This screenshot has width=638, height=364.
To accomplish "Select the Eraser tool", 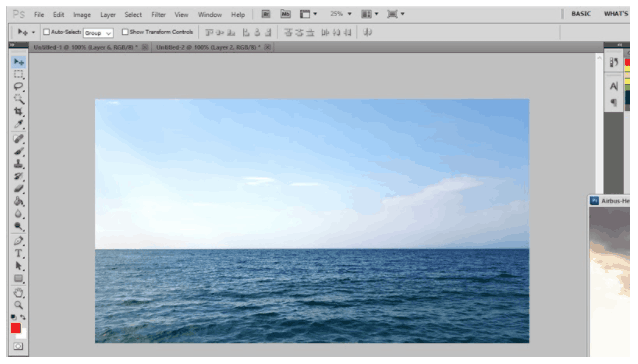I will click(19, 189).
